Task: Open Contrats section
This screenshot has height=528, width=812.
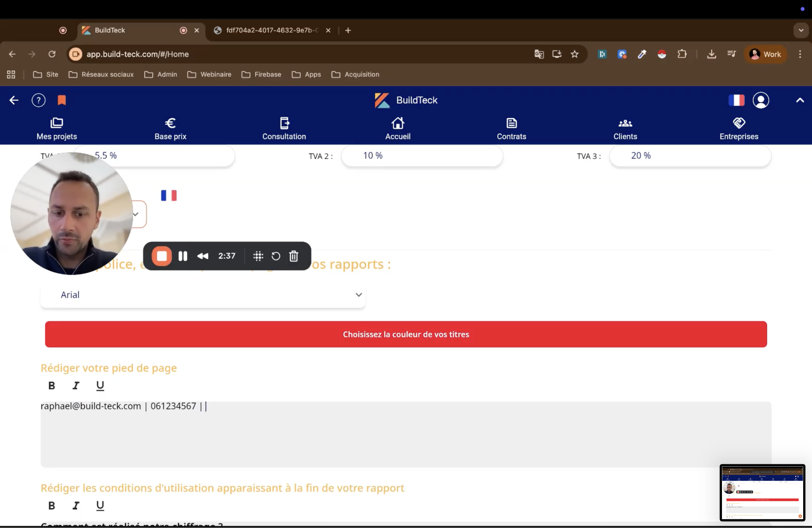Action: pos(512,129)
